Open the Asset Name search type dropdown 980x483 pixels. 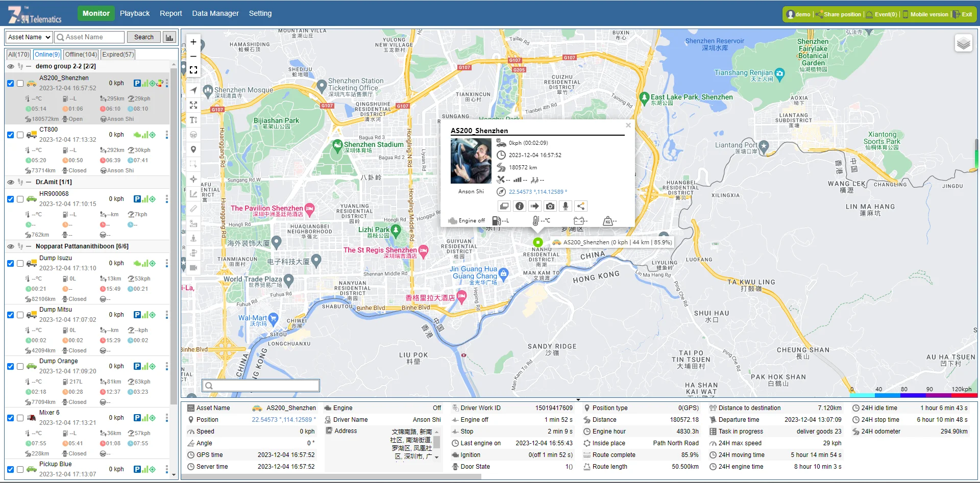point(28,37)
